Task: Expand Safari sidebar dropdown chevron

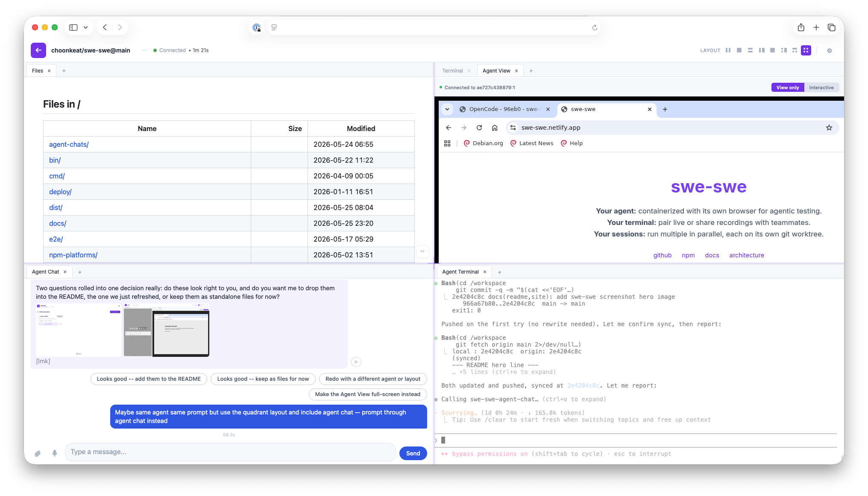Action: coord(86,27)
